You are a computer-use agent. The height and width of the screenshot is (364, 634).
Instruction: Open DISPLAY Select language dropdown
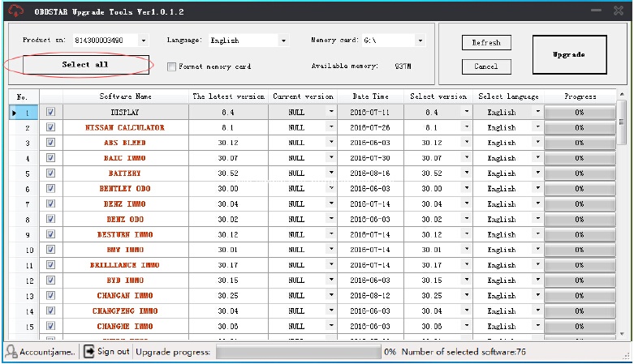coord(537,112)
